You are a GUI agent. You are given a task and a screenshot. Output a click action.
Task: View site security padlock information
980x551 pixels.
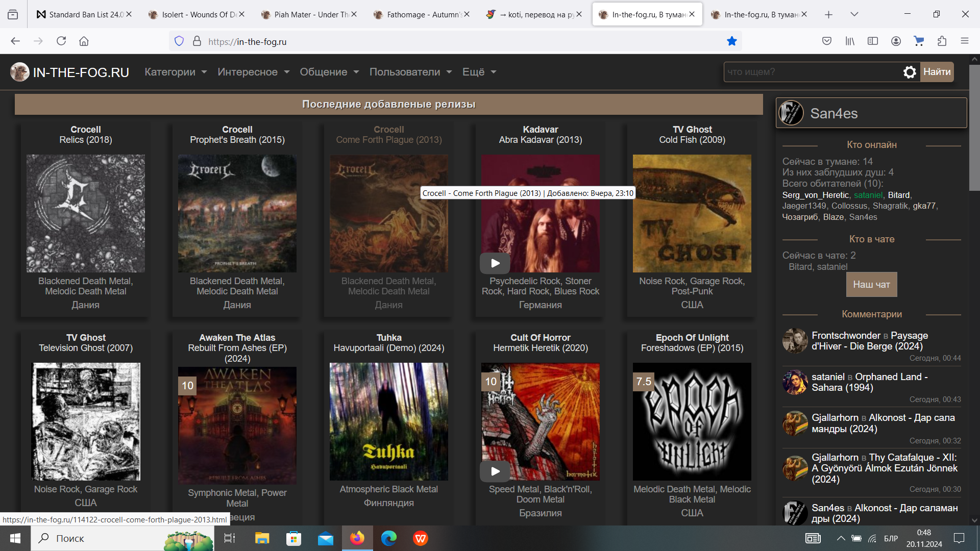click(x=197, y=41)
